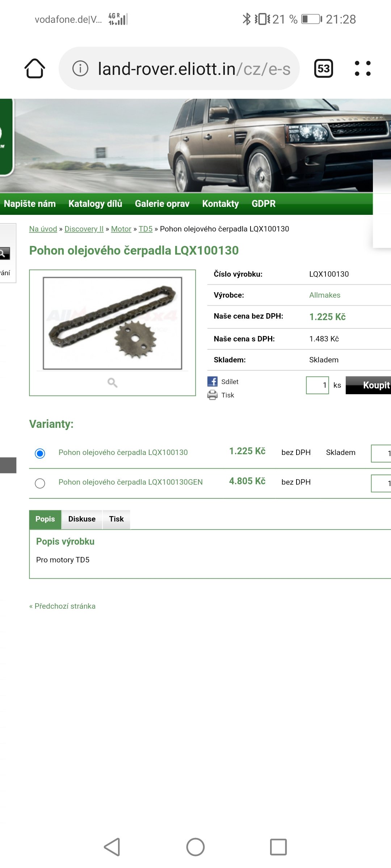The image size is (391, 868).
Task: Open the chain and sprocket product image
Action: (112, 323)
